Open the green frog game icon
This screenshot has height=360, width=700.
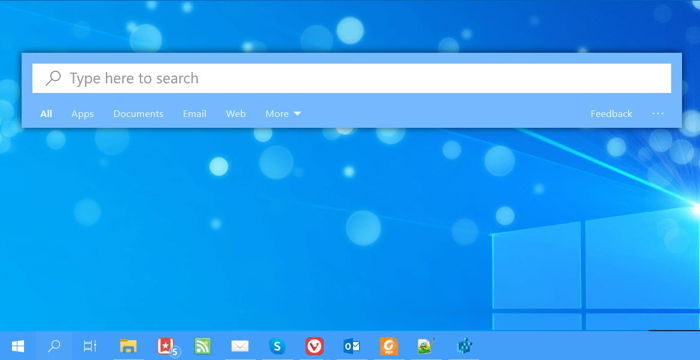point(426,346)
